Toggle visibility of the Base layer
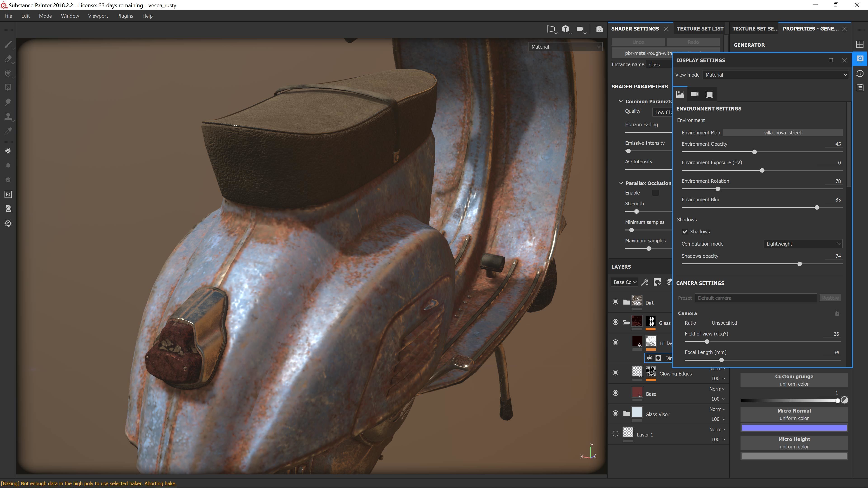This screenshot has width=868, height=488. coord(615,393)
